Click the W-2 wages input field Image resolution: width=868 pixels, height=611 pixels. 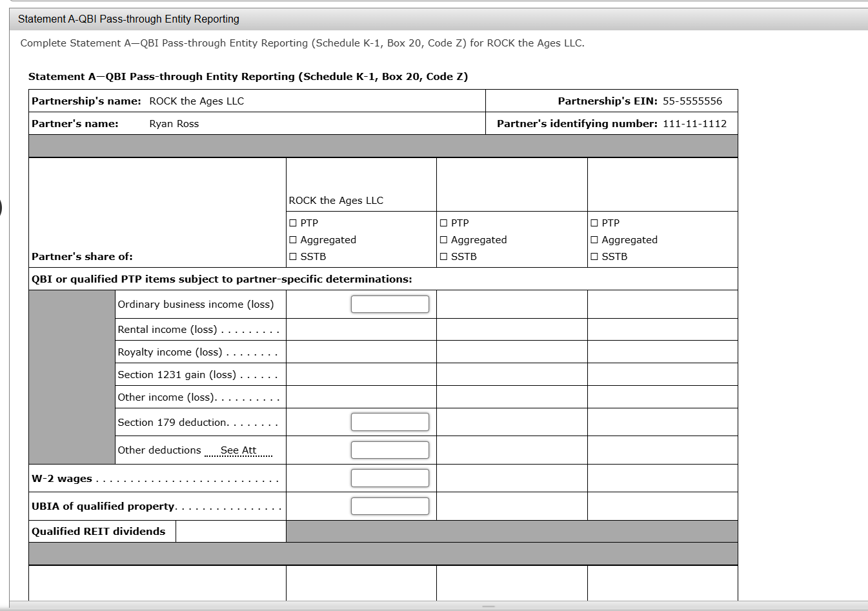(390, 478)
